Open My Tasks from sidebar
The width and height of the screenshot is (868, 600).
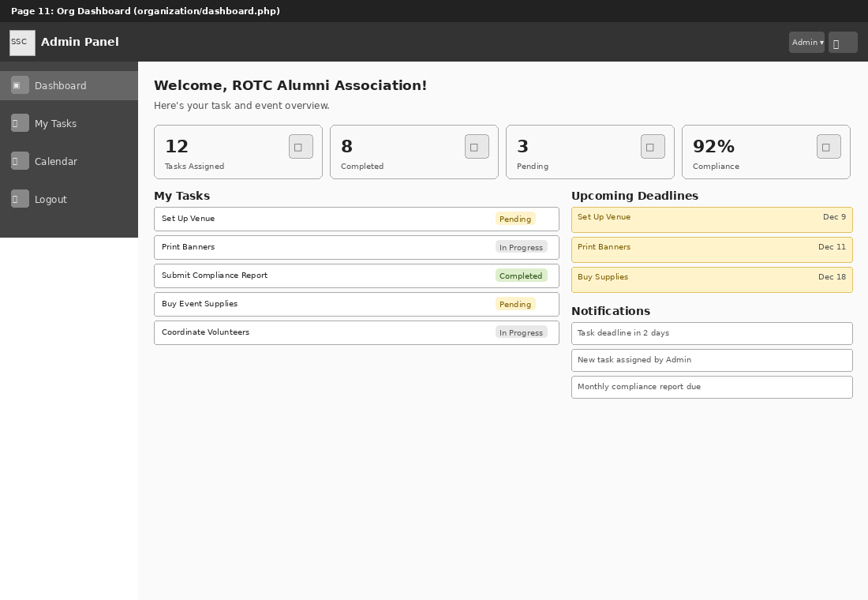[x=69, y=123]
